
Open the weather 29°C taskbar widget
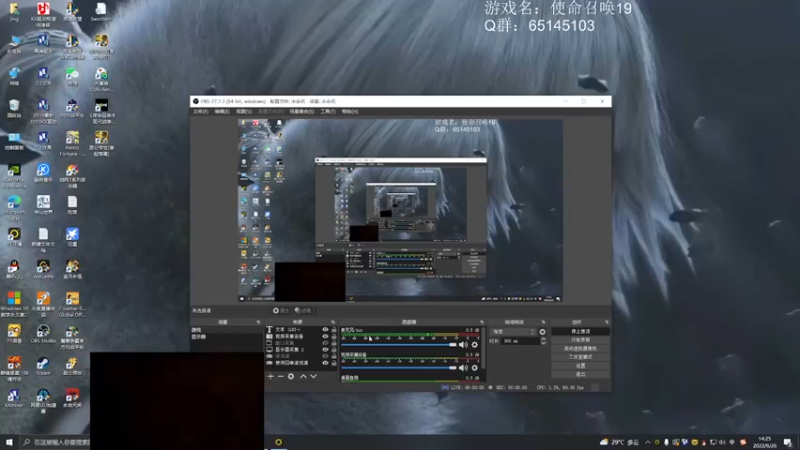619,442
